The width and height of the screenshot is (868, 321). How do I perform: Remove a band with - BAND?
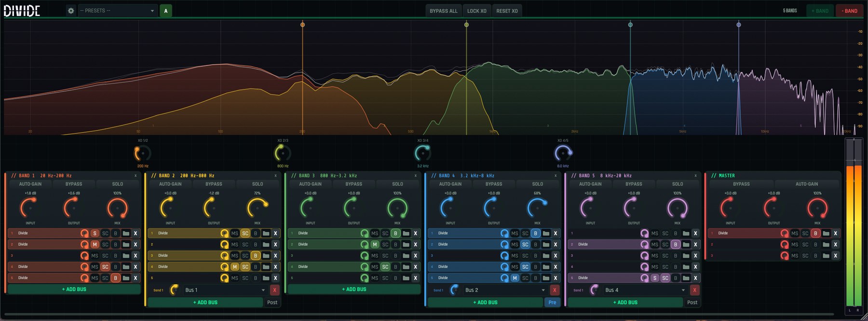point(850,11)
